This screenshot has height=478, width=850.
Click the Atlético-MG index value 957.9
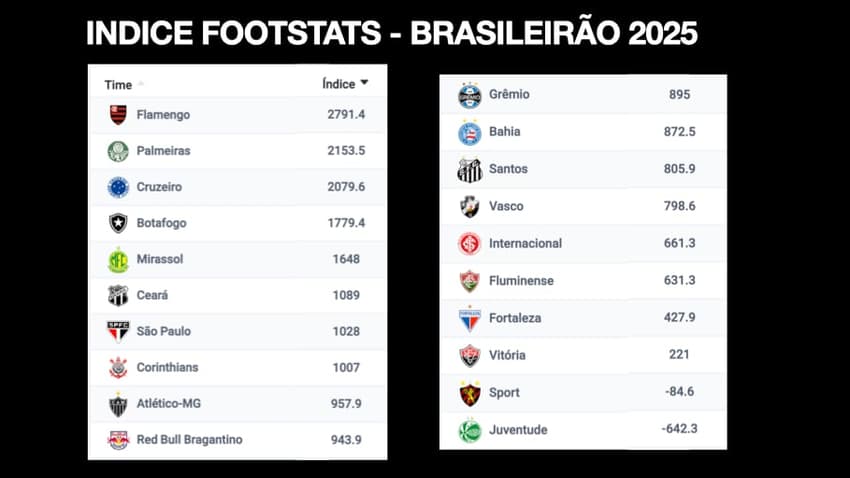[346, 403]
